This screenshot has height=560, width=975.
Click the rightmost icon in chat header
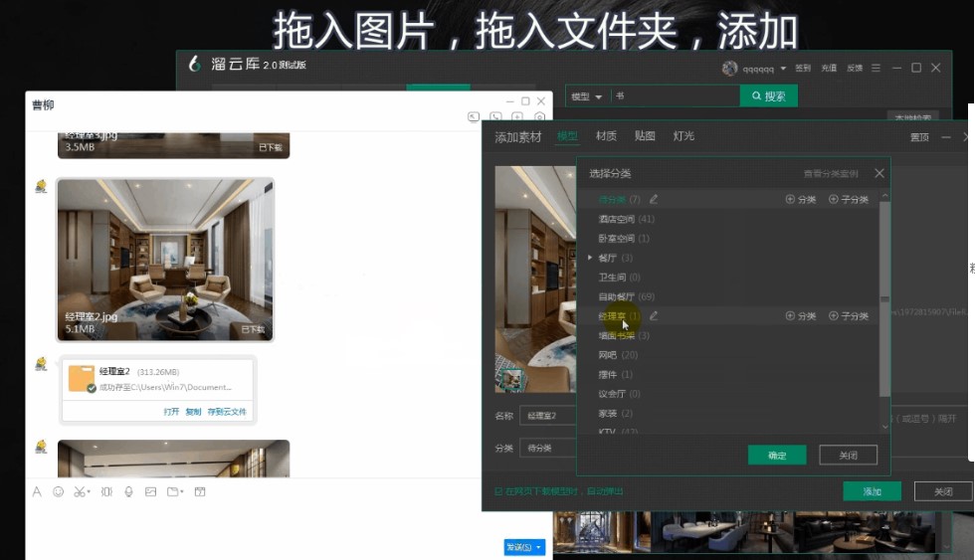click(539, 116)
